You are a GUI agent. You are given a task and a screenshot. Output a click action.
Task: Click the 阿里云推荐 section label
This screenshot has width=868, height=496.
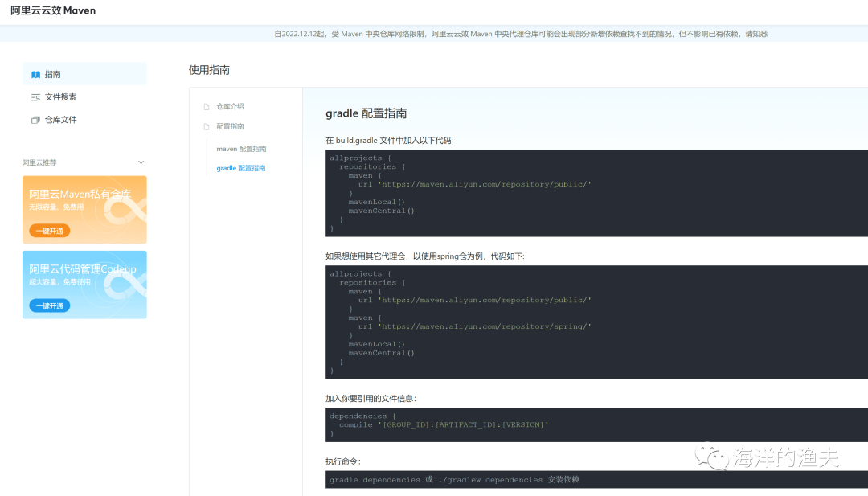[39, 162]
